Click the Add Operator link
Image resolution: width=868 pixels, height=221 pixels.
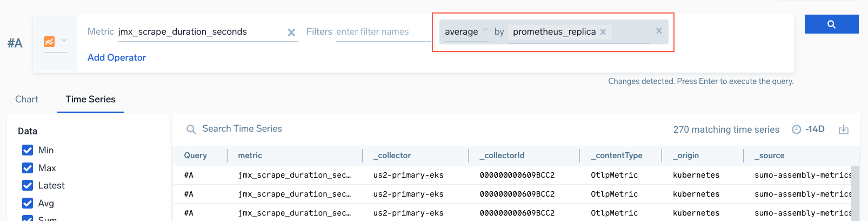(117, 57)
